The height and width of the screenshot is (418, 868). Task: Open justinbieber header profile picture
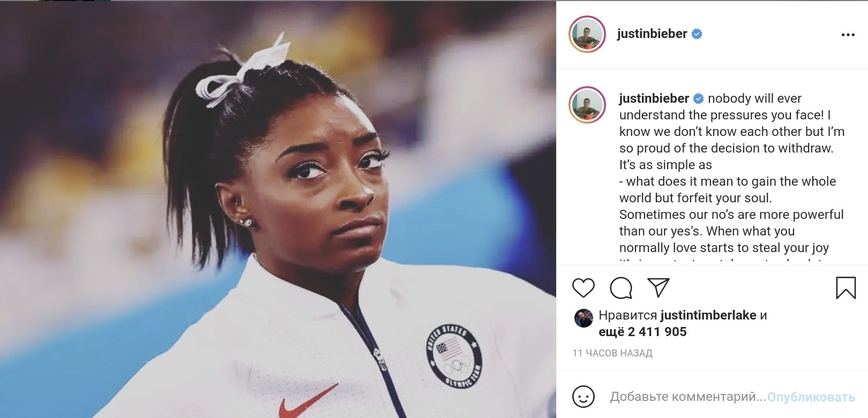pyautogui.click(x=587, y=34)
